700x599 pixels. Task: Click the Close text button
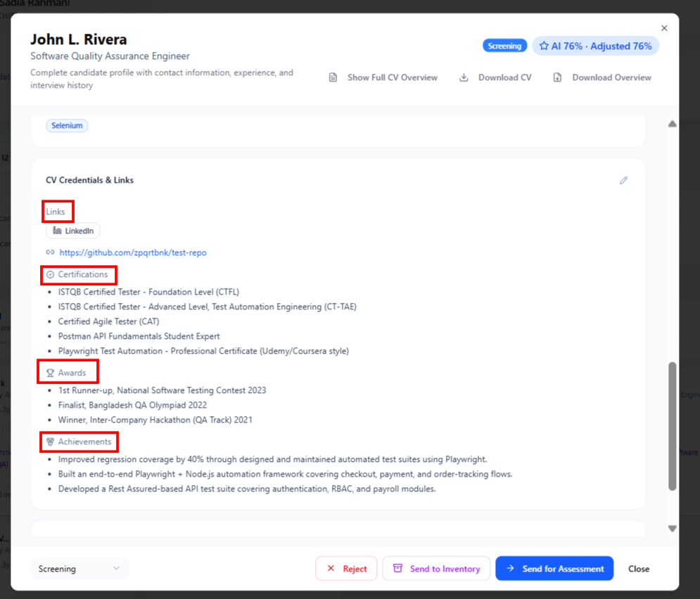click(638, 569)
